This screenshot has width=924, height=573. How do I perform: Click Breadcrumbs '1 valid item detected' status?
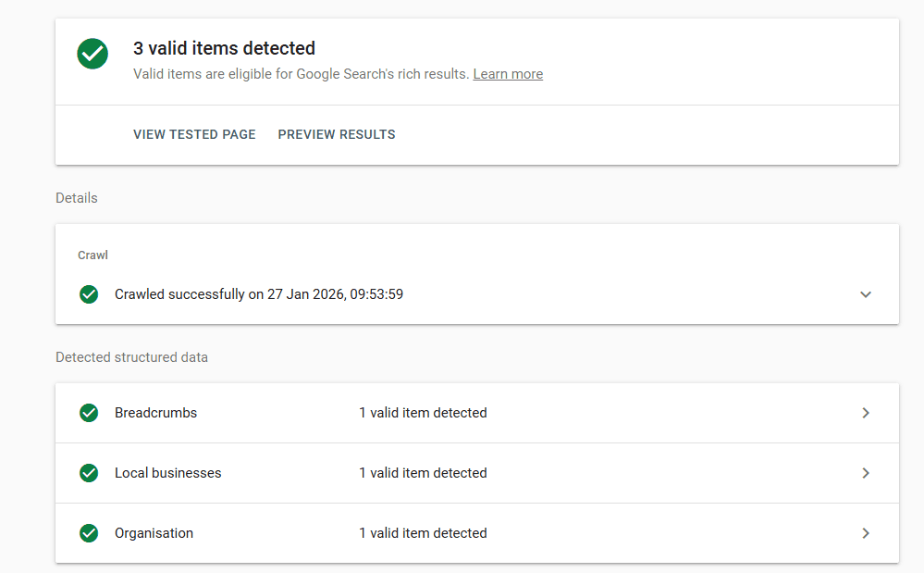click(x=423, y=413)
